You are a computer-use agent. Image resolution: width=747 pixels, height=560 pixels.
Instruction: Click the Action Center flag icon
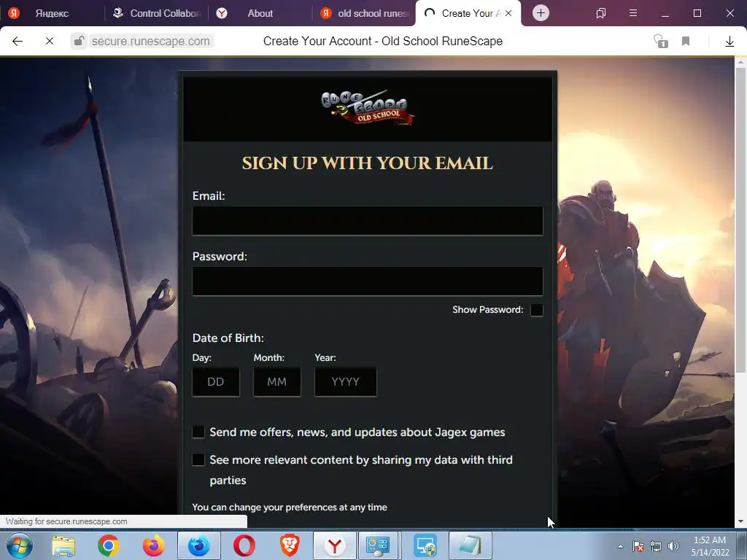[638, 546]
